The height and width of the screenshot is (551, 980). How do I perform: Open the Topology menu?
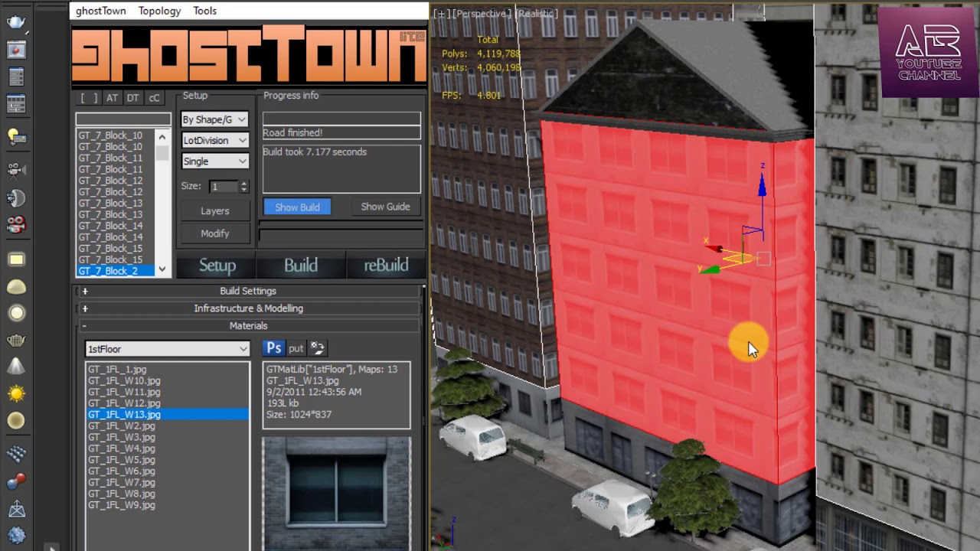(x=159, y=11)
